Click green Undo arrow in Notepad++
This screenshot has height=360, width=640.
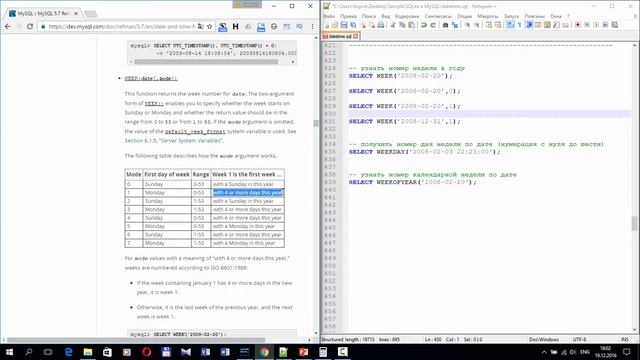point(424,25)
